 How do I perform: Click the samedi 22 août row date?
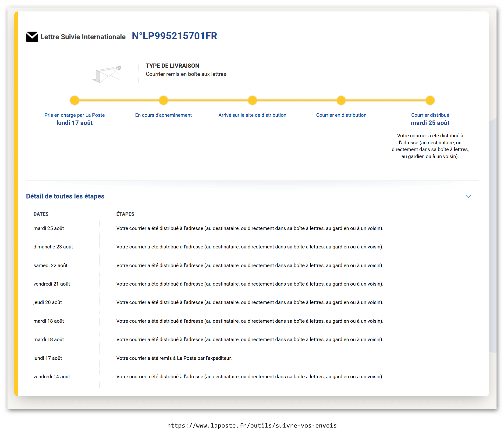click(50, 265)
